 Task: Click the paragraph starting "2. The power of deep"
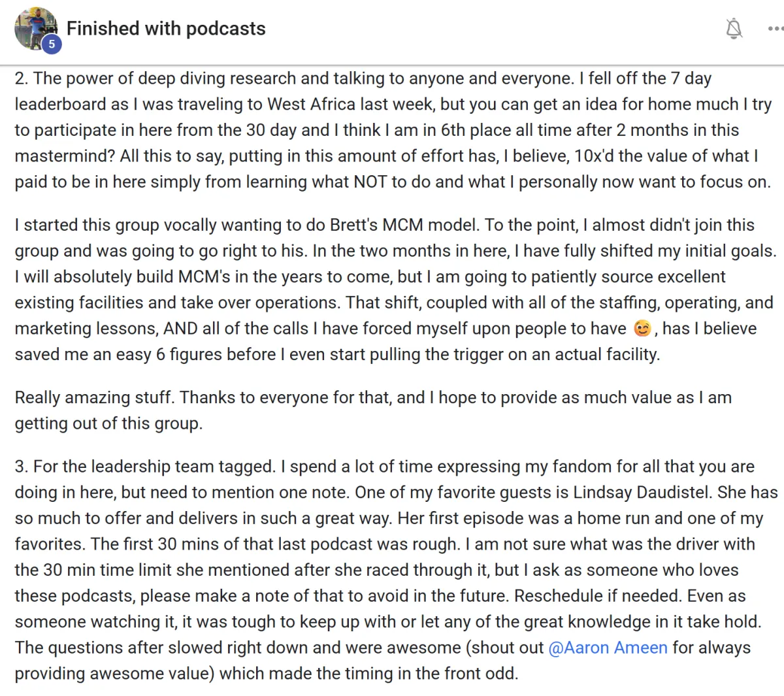coord(393,130)
